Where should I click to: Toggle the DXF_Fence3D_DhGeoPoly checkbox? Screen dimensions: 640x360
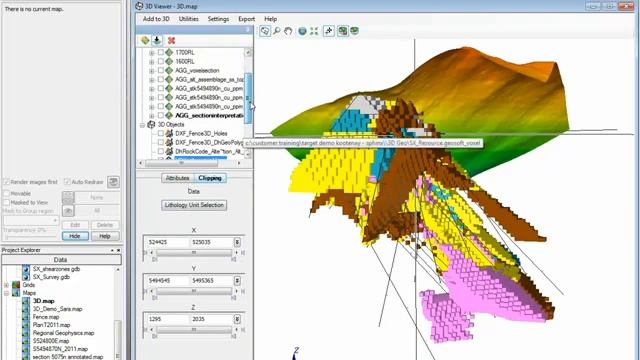[x=161, y=142]
